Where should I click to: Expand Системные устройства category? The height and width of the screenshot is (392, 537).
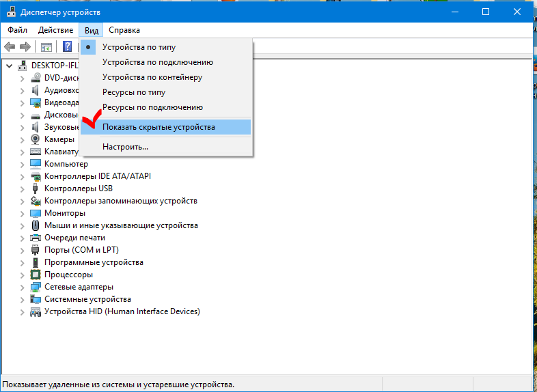click(23, 300)
